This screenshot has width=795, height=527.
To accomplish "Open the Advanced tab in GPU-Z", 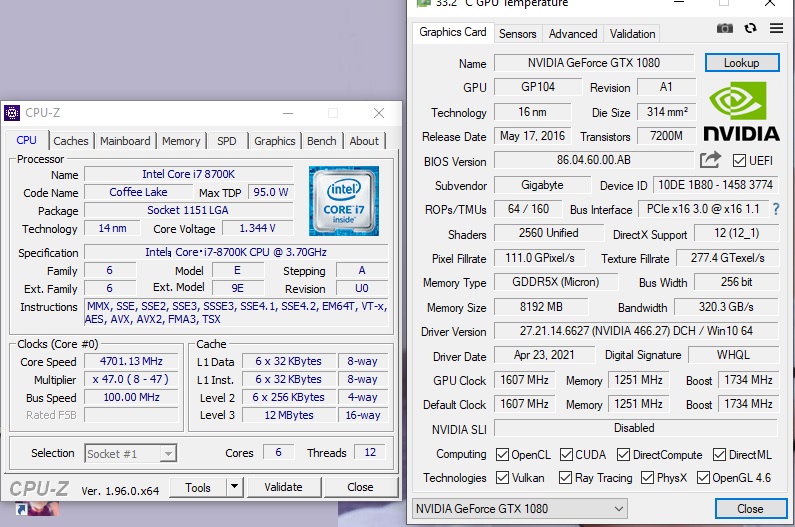I will [573, 33].
